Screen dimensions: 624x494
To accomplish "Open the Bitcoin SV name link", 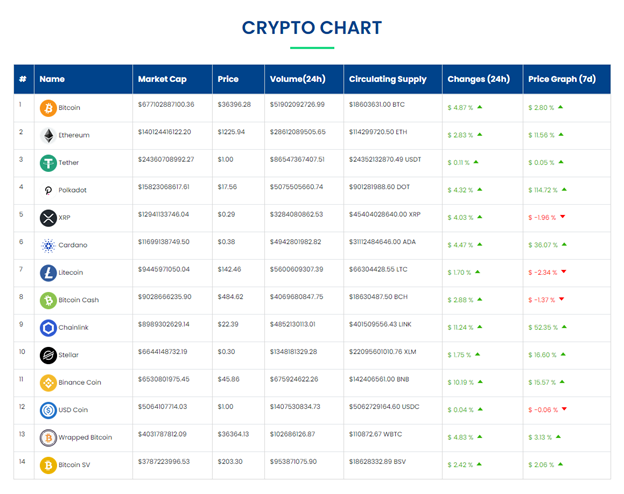I will [x=74, y=465].
